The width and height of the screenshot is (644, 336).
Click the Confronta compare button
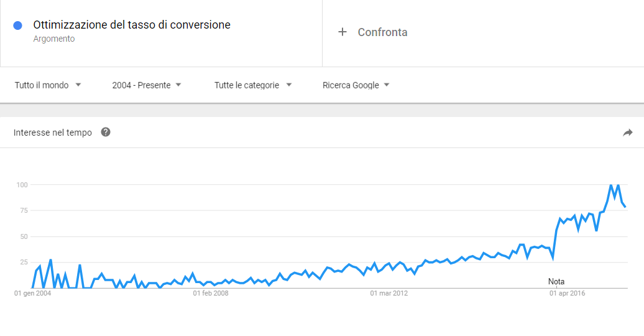tap(372, 32)
